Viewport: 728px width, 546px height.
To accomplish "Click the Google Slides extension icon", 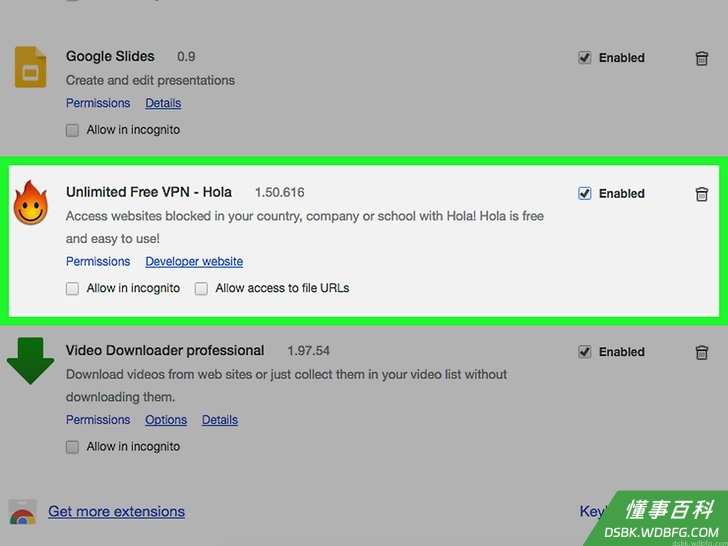I will click(30, 67).
